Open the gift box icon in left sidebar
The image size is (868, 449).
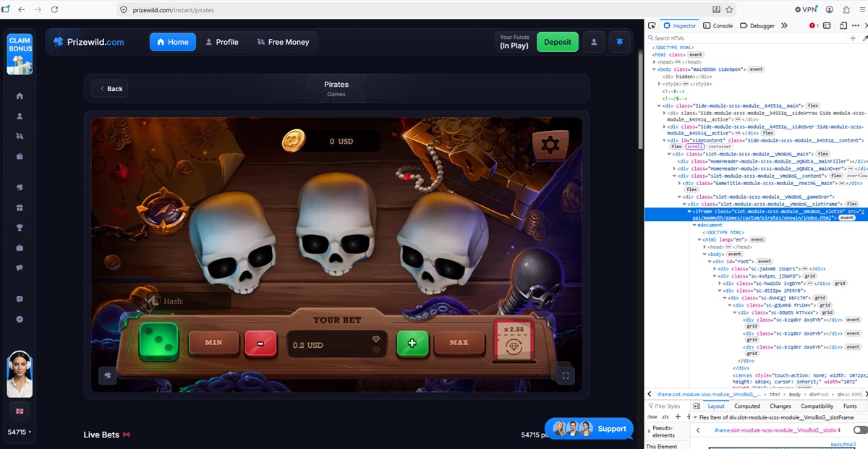coord(20,208)
